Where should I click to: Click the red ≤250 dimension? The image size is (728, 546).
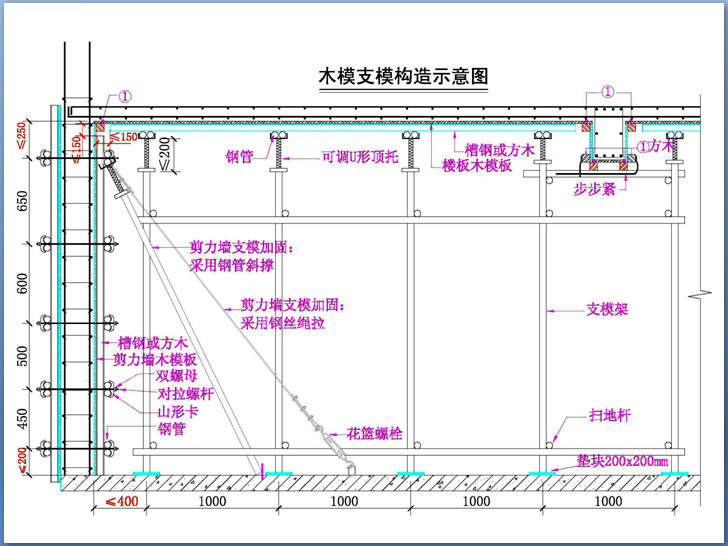(x=22, y=134)
